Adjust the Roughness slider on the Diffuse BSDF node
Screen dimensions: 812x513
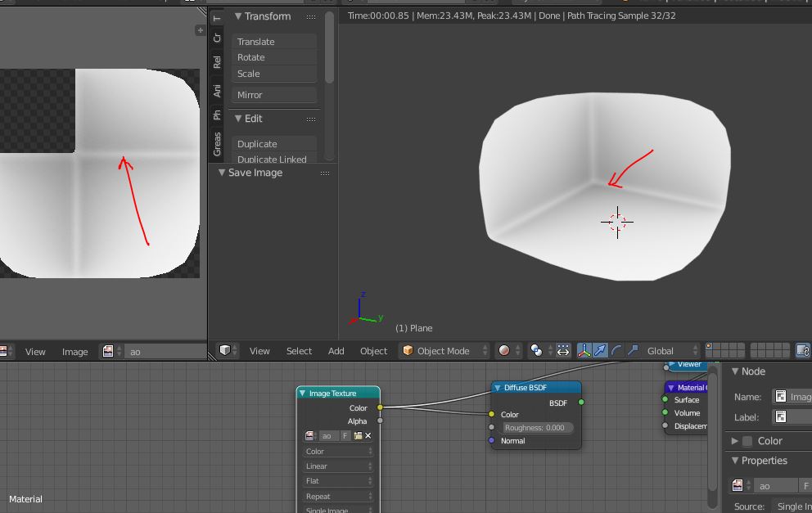tap(536, 427)
